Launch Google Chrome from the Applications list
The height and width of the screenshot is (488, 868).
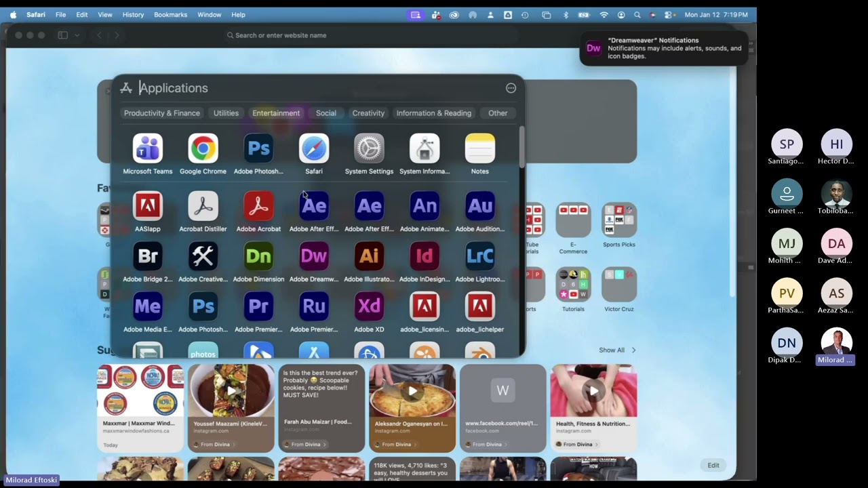tap(203, 148)
